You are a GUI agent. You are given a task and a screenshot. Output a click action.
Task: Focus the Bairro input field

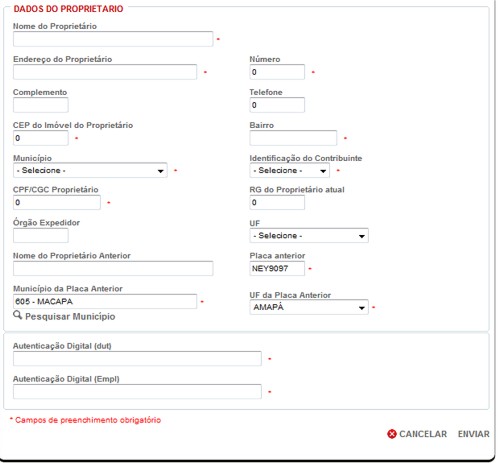pos(293,138)
